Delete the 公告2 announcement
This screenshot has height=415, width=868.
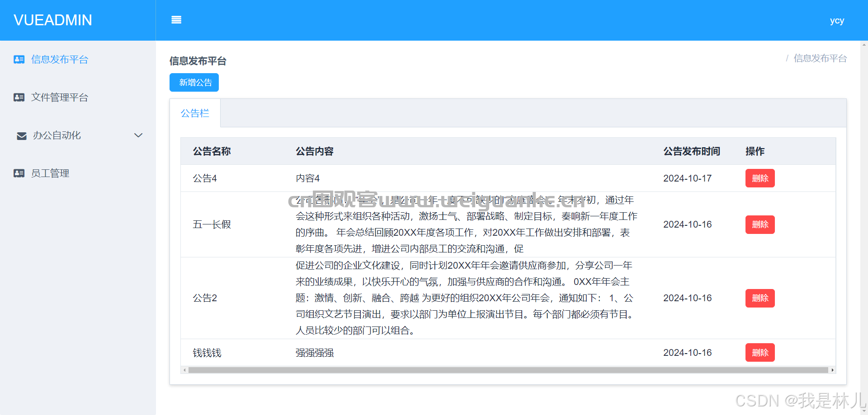759,298
